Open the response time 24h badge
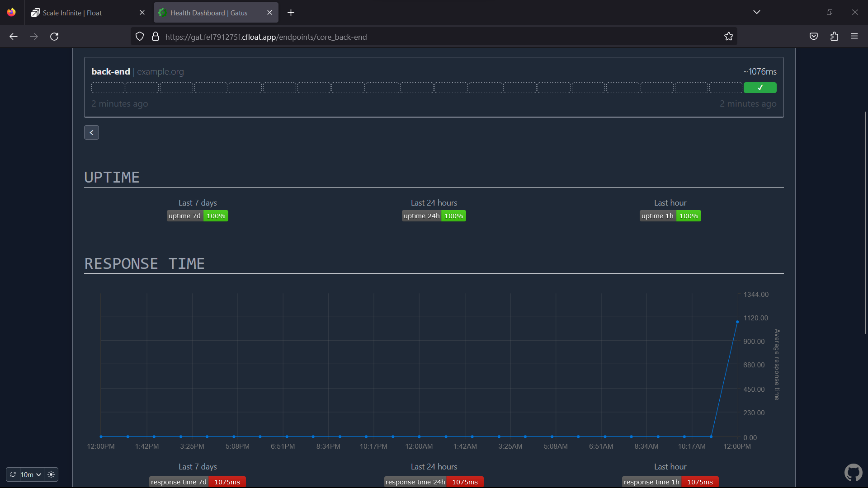Viewport: 868px width, 488px height. pos(434,482)
